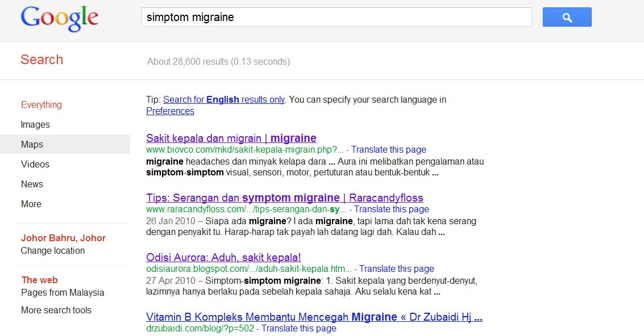Click the blue magnifier search button
644x336 pixels.
pyautogui.click(x=567, y=17)
